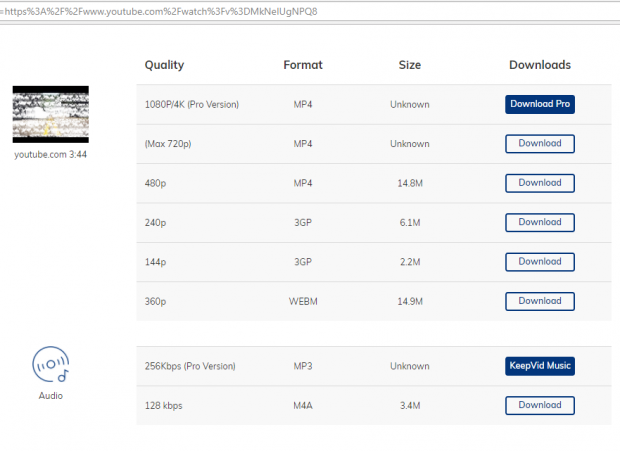Select the Format column header
This screenshot has height=451, width=620.
303,65
